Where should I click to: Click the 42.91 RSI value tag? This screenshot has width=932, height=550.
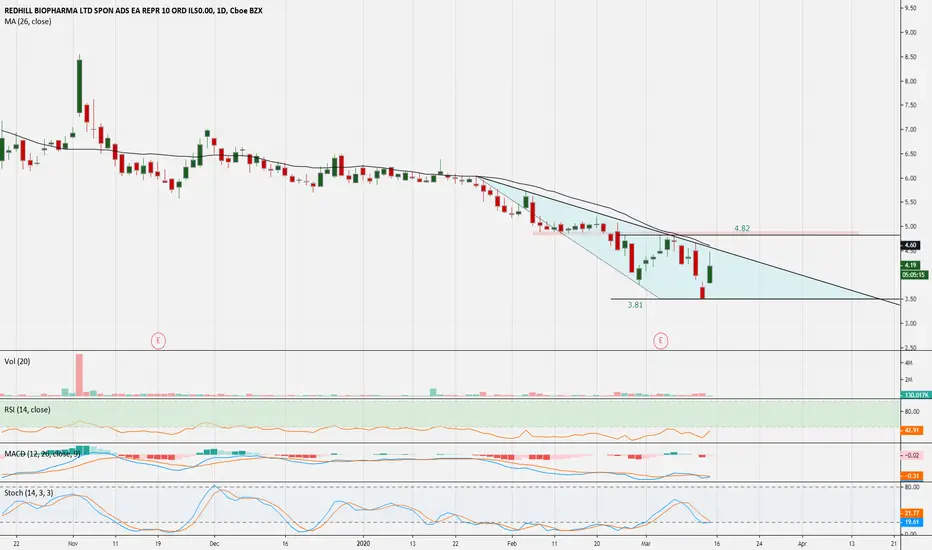pyautogui.click(x=912, y=430)
